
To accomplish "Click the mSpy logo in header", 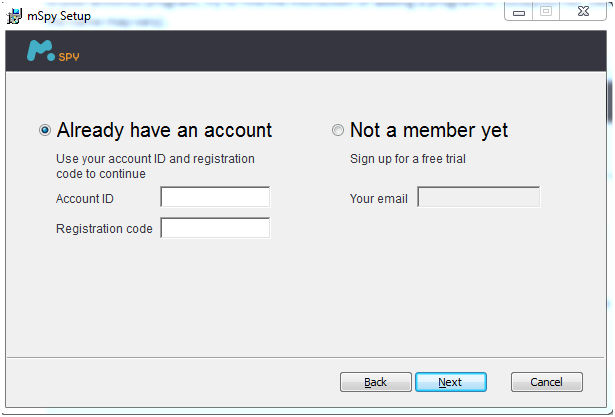I will click(53, 51).
